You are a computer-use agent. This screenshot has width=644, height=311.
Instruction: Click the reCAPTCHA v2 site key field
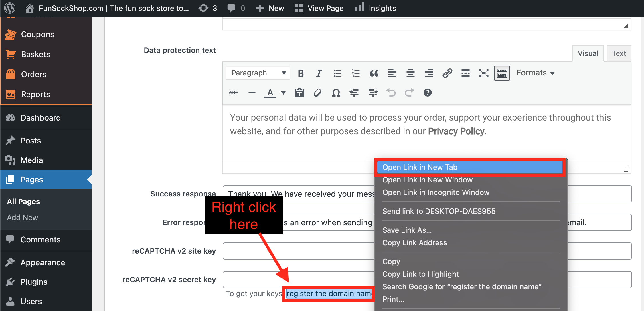tap(298, 251)
